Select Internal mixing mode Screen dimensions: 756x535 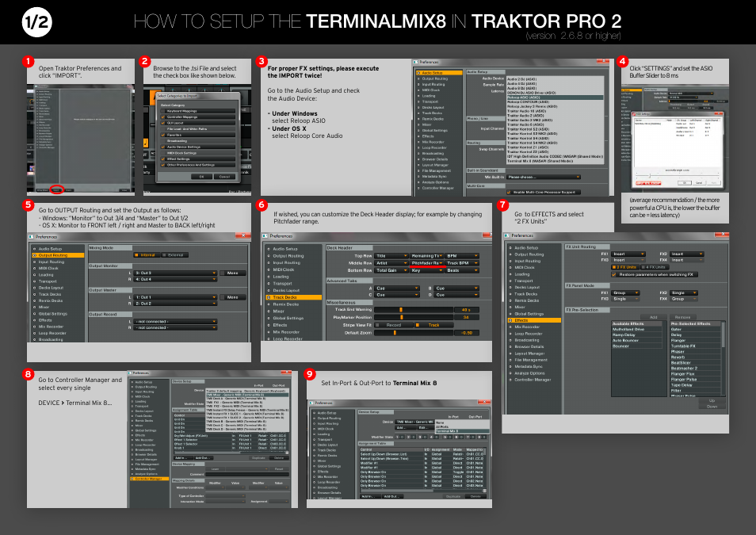(x=146, y=254)
